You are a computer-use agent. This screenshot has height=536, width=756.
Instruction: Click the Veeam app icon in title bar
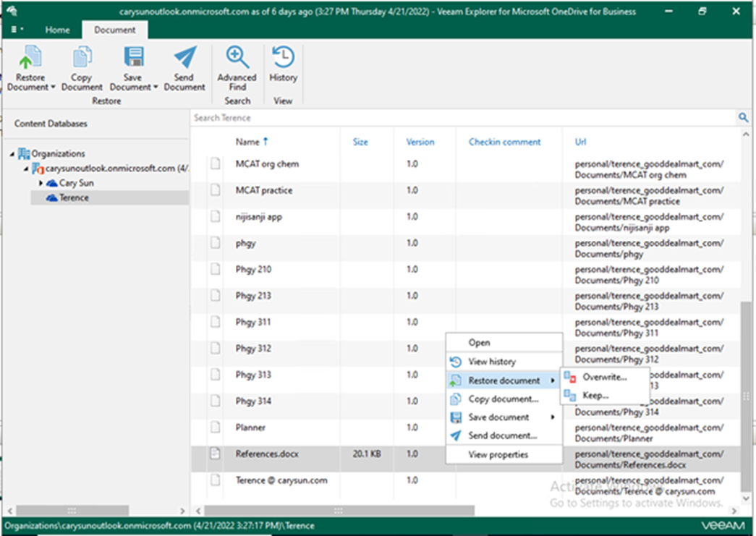(12, 11)
